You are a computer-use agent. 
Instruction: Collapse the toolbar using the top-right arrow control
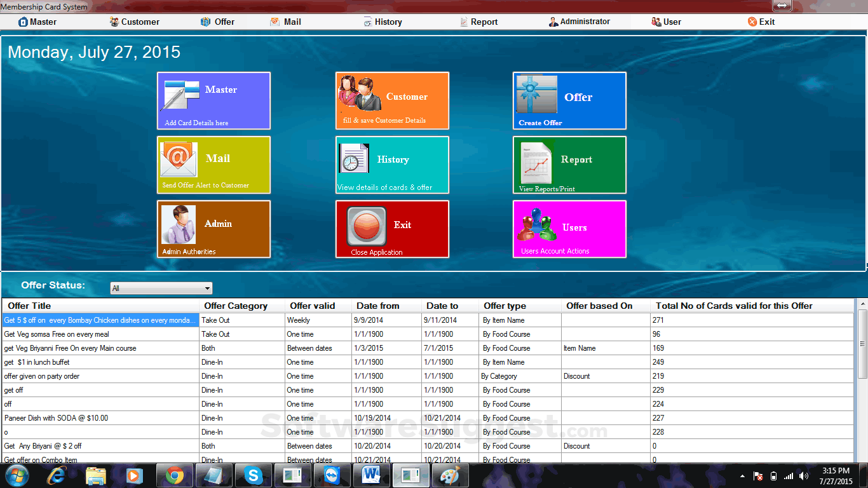[x=782, y=6]
